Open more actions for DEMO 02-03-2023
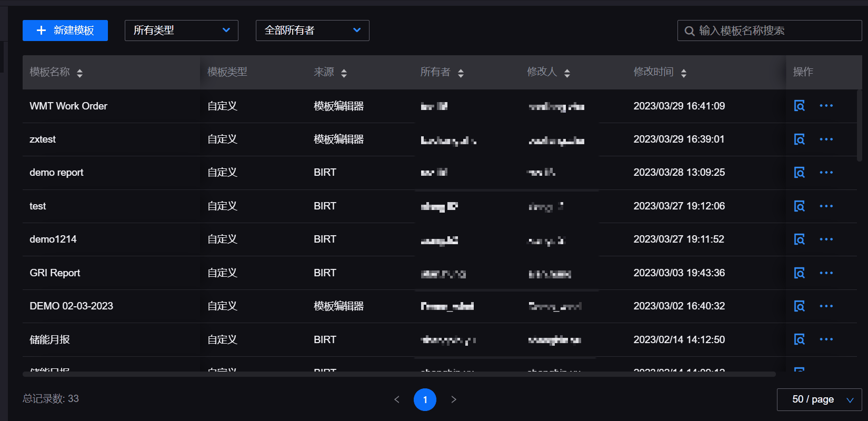This screenshot has height=421, width=868. click(826, 306)
